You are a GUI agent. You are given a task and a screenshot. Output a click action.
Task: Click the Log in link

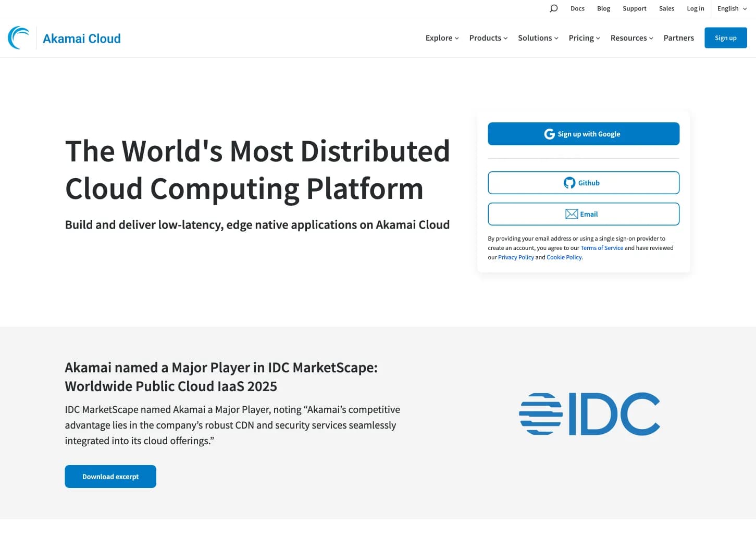[x=696, y=8]
